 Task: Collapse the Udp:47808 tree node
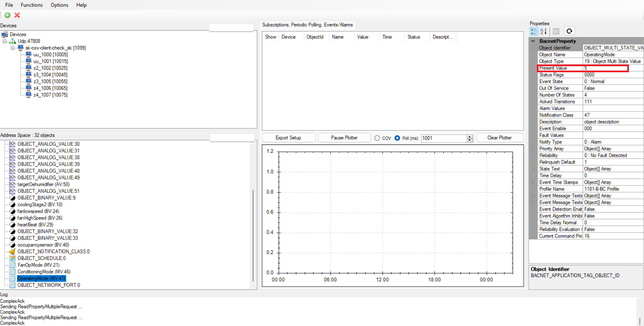click(5, 41)
